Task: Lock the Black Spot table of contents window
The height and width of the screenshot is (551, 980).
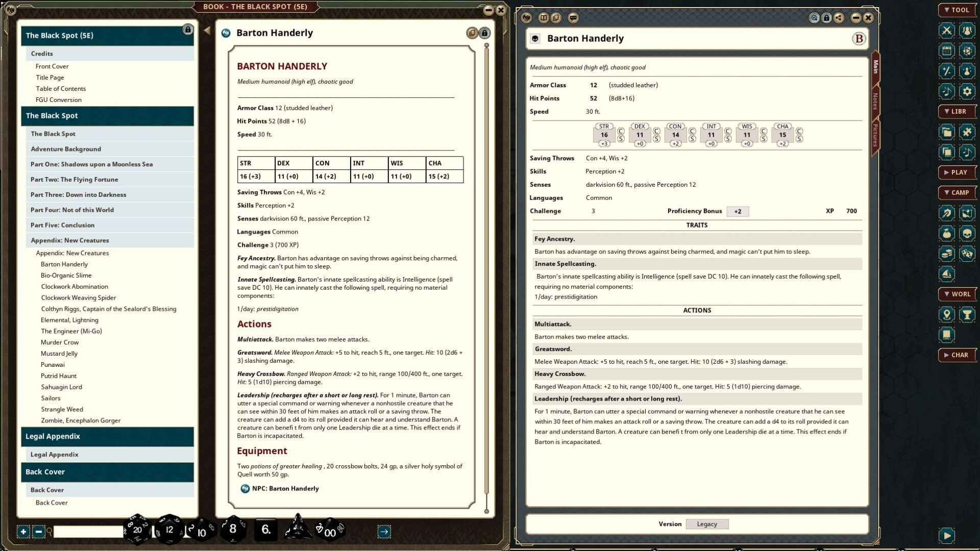Action: tap(189, 30)
